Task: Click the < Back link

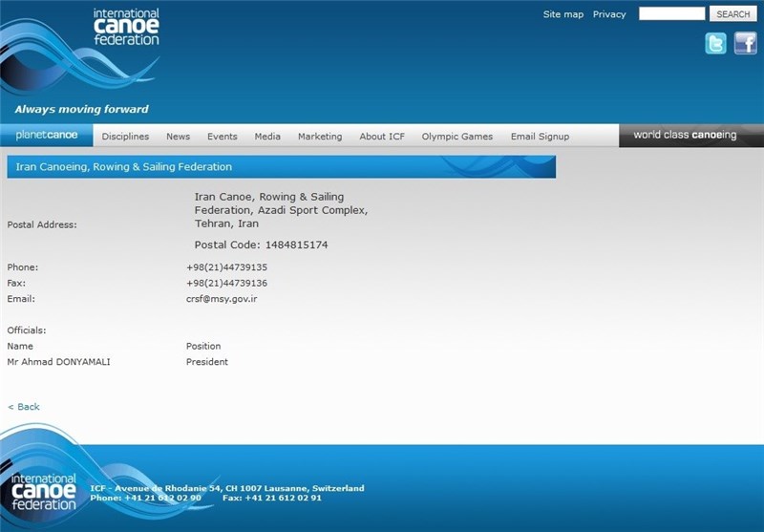Action: click(24, 407)
